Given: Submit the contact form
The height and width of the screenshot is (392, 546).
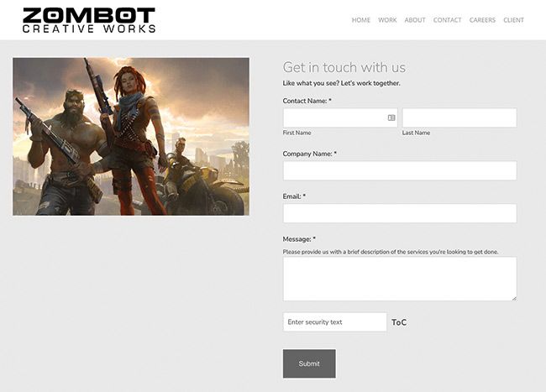Looking at the screenshot, I should (x=309, y=363).
